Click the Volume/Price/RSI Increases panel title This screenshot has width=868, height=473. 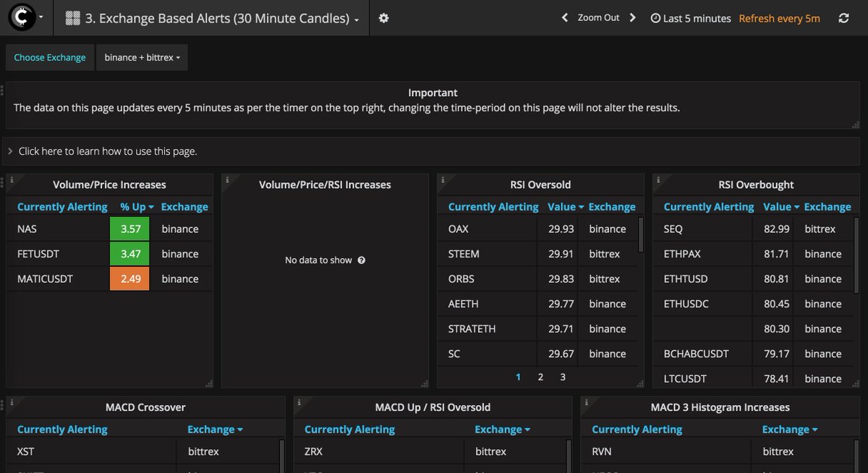coord(325,185)
